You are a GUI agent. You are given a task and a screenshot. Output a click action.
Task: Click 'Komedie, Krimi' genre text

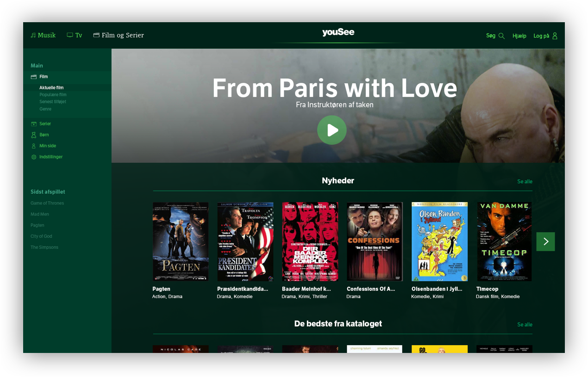427,297
